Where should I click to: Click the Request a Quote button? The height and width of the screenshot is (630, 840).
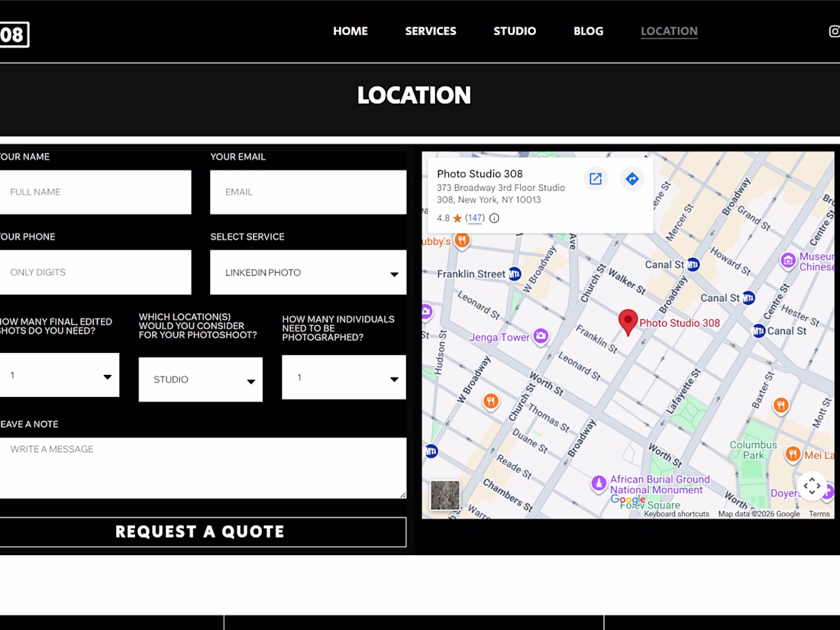(202, 532)
